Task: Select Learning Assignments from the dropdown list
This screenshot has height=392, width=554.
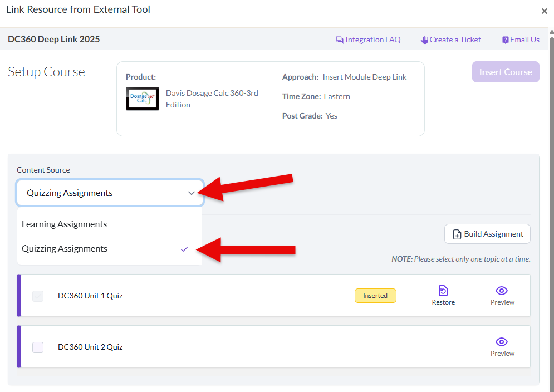Action: click(x=65, y=224)
